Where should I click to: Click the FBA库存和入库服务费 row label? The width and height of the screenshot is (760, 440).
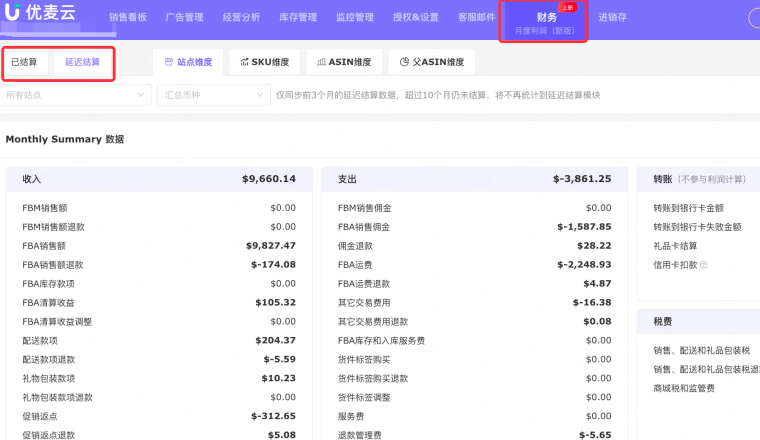click(x=381, y=340)
